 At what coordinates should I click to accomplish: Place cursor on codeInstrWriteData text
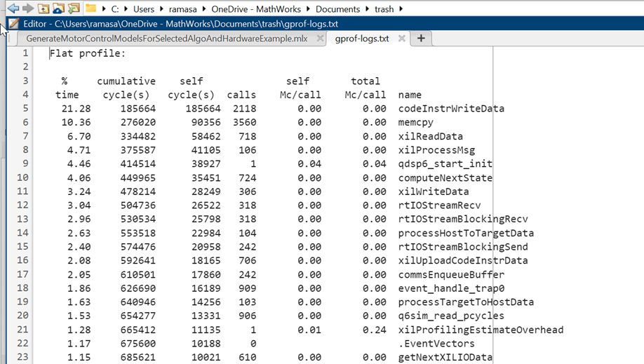[x=451, y=109]
